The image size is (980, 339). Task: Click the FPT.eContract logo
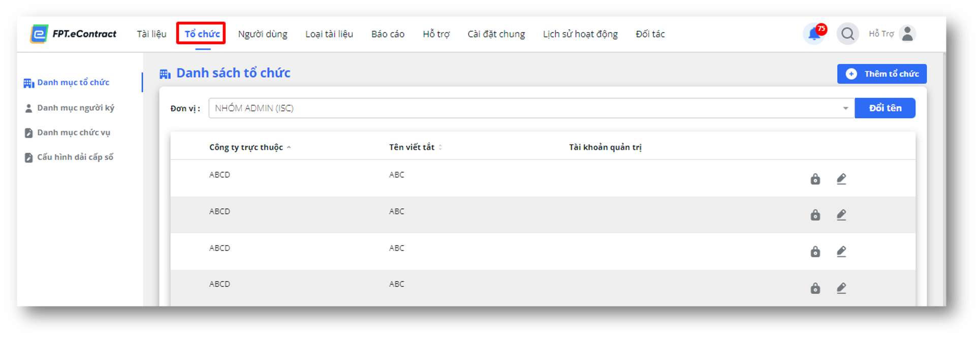(74, 34)
